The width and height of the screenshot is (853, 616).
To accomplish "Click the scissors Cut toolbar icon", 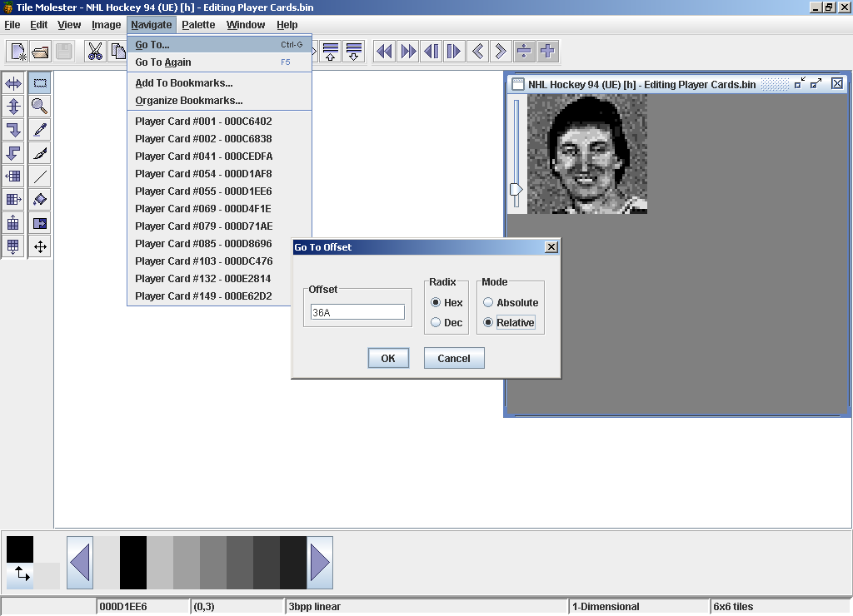I will [x=95, y=52].
